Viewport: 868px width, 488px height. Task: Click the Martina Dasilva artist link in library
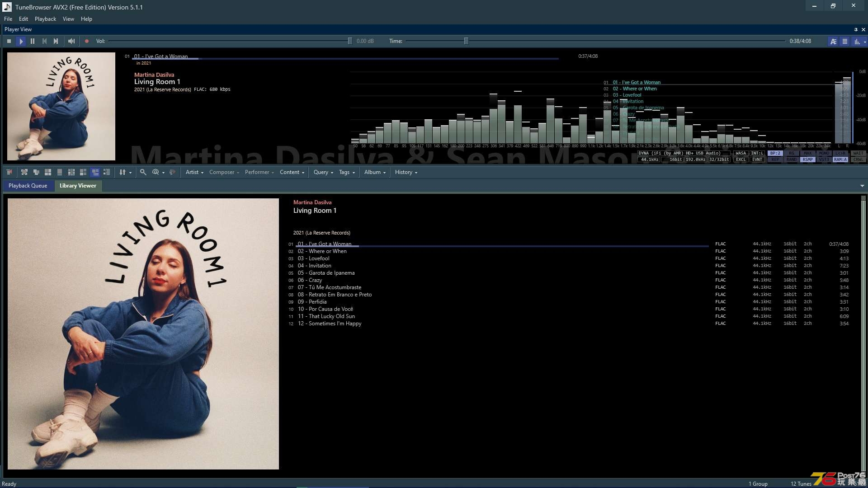click(312, 202)
